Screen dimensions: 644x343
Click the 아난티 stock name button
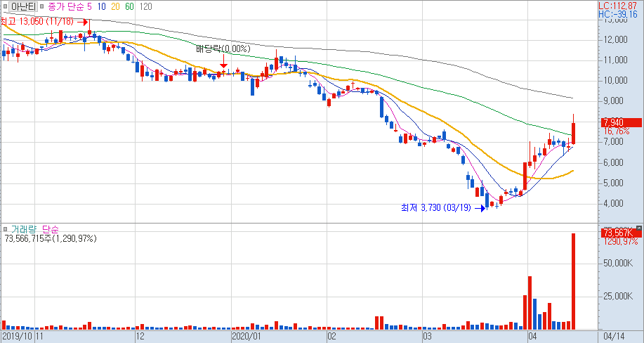(x=23, y=6)
